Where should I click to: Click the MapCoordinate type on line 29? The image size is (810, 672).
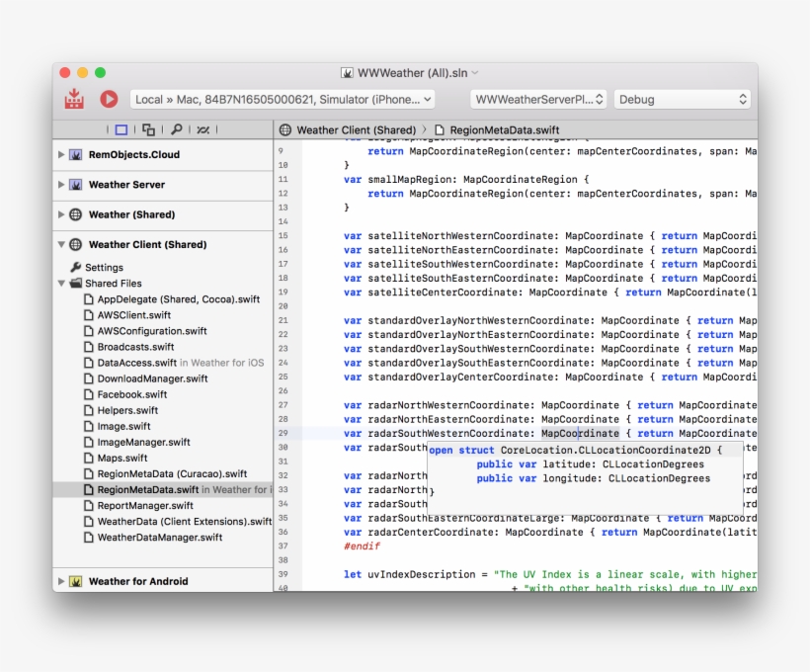(x=580, y=433)
